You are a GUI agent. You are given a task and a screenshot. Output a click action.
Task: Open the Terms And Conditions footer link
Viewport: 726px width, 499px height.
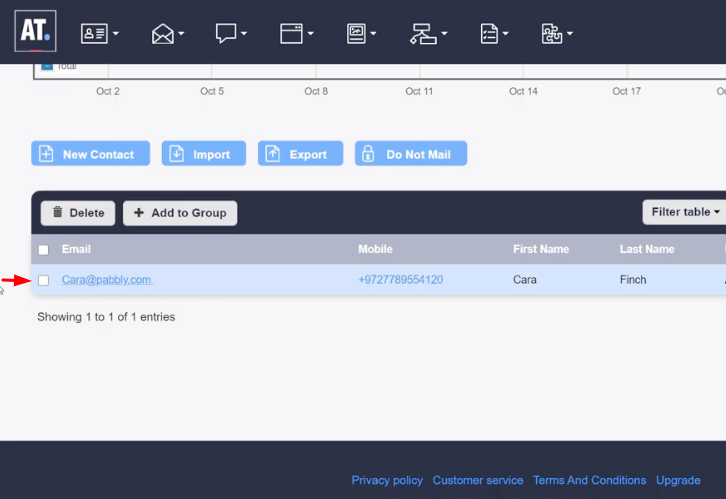point(589,480)
